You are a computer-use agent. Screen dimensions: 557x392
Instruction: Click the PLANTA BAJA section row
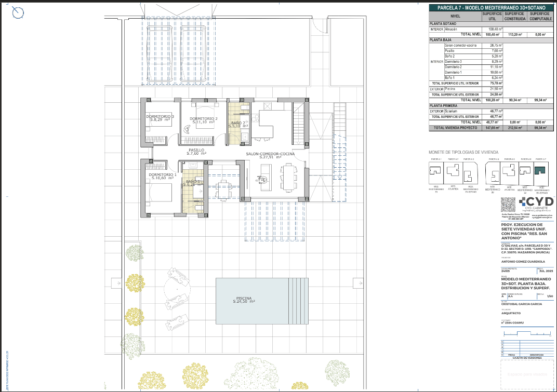point(492,40)
